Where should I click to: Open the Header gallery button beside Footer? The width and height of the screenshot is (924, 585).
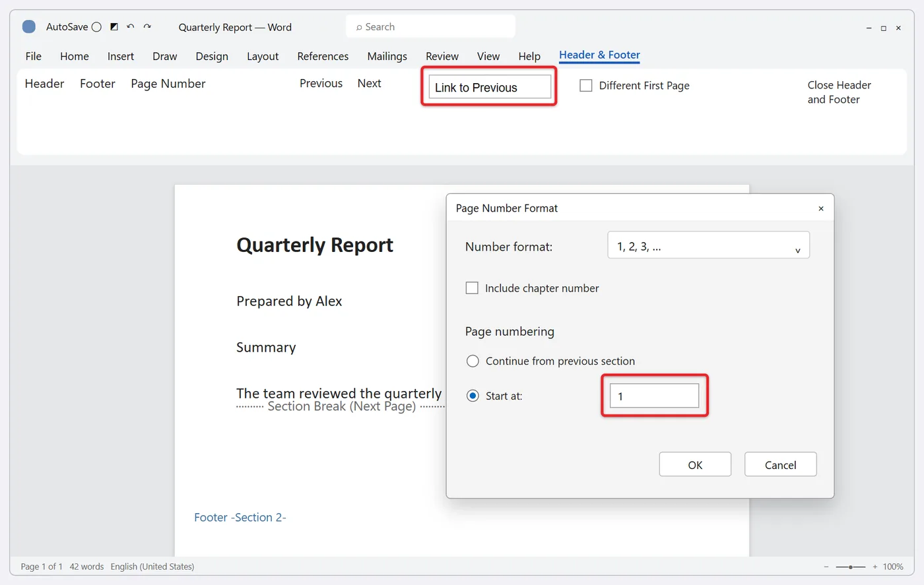(x=44, y=84)
